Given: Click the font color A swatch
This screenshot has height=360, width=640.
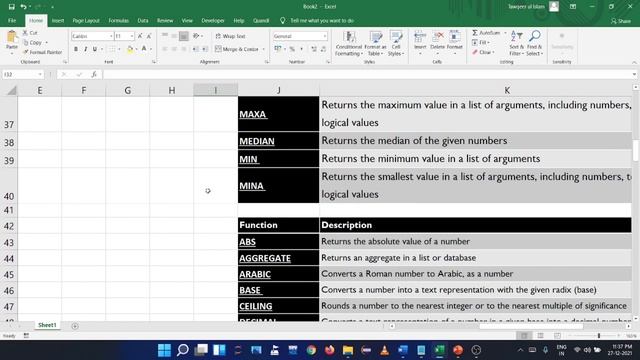Looking at the screenshot, I should coord(144,49).
